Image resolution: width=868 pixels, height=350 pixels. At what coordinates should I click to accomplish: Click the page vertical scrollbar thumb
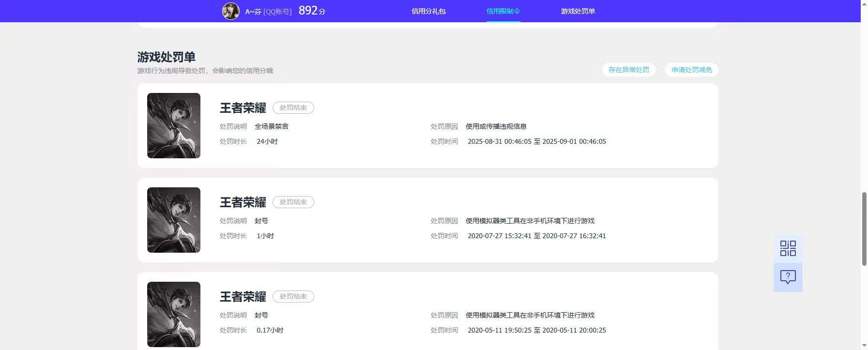click(x=864, y=228)
